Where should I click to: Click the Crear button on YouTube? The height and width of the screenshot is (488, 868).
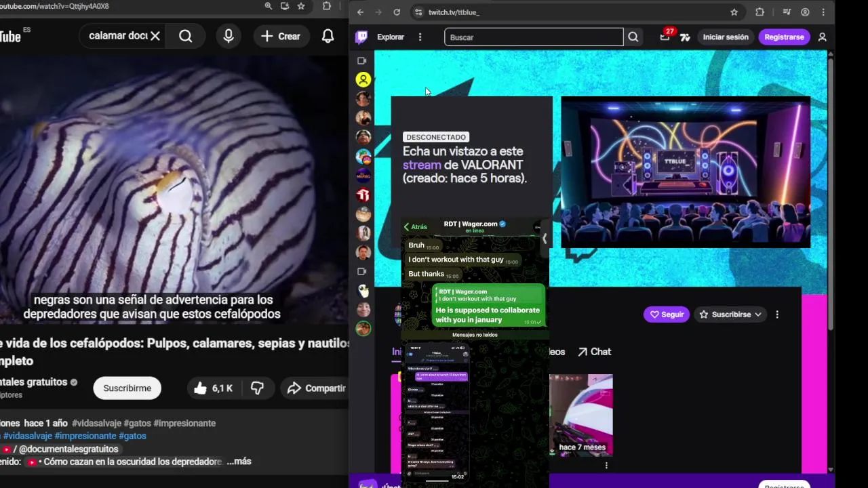(x=281, y=37)
